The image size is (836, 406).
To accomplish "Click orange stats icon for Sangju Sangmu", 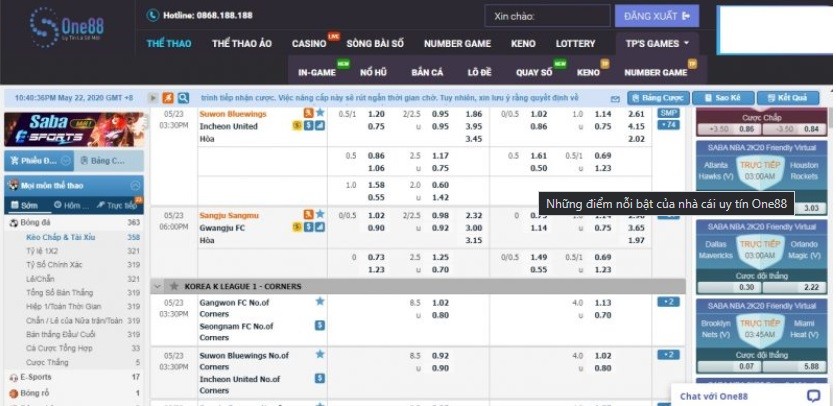I will tap(308, 214).
